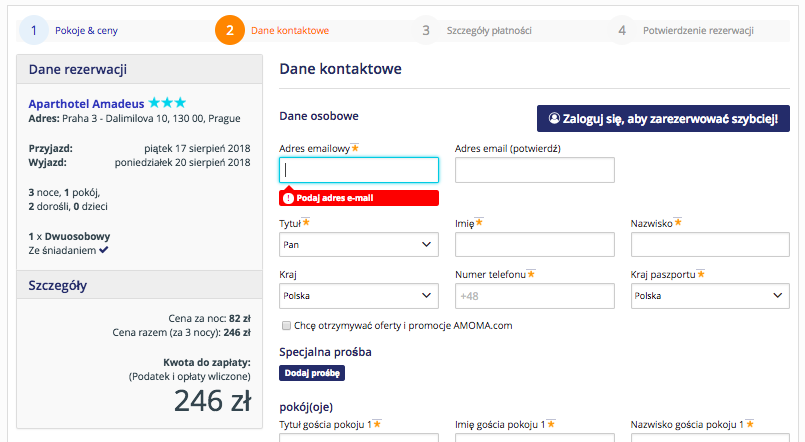805x442 pixels.
Task: Focus the Adres emailowy input field
Action: [358, 170]
